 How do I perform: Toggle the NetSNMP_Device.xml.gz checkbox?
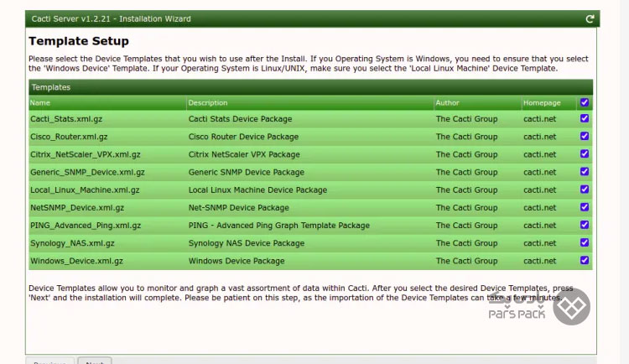pos(585,207)
